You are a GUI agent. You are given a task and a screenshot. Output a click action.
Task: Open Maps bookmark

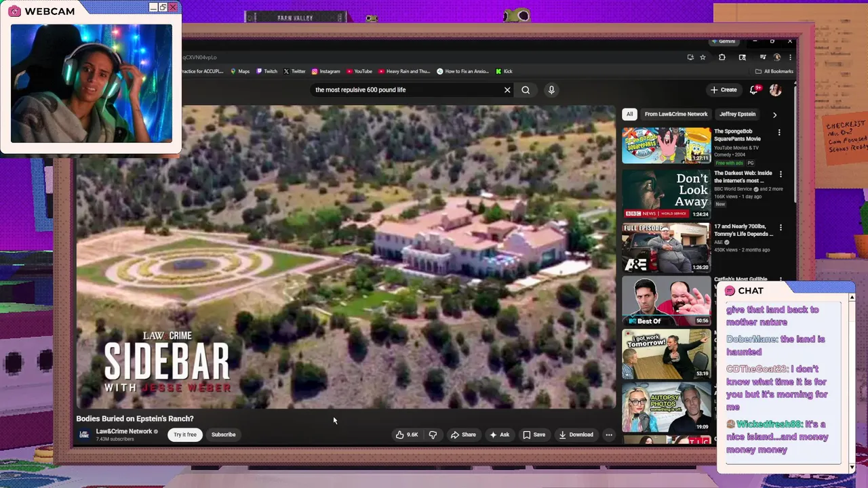point(240,71)
